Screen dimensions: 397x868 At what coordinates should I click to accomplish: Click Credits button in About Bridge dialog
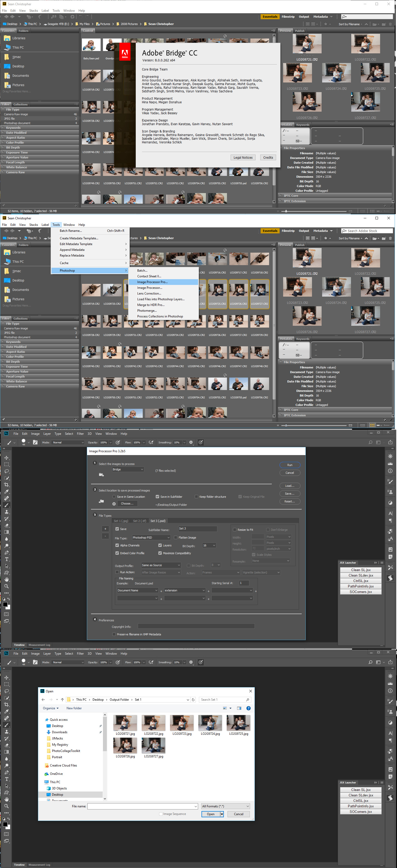pyautogui.click(x=268, y=157)
